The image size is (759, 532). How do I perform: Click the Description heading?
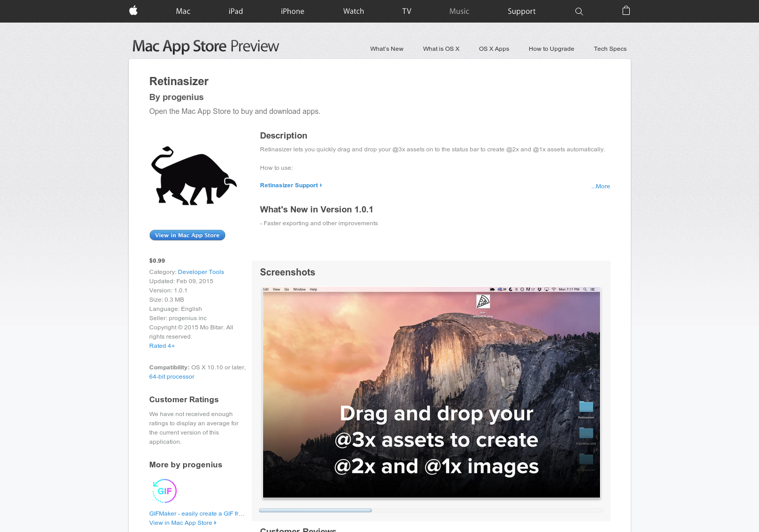[284, 135]
